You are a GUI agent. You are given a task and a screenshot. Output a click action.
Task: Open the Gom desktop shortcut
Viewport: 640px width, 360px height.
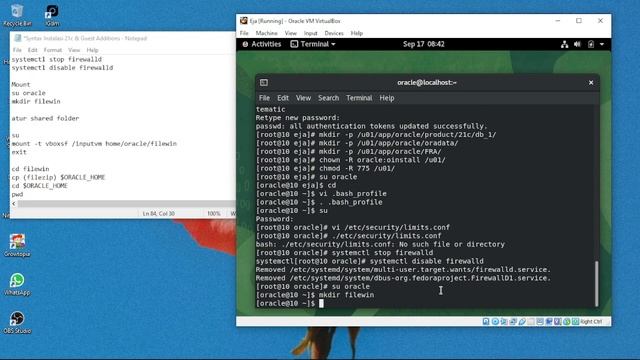pos(52,15)
